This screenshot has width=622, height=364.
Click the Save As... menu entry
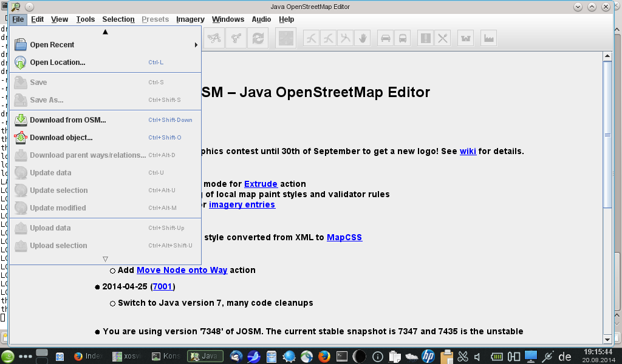click(x=106, y=100)
